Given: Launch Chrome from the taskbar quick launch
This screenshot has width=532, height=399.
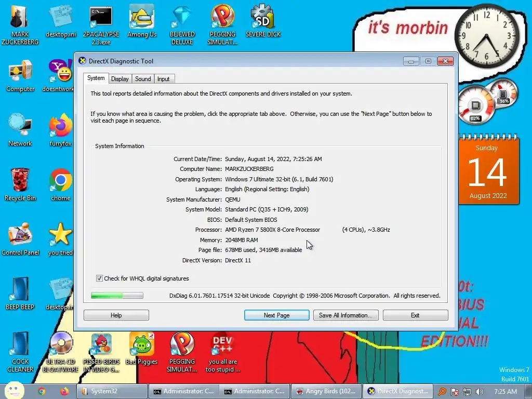Looking at the screenshot, I should coord(42,391).
